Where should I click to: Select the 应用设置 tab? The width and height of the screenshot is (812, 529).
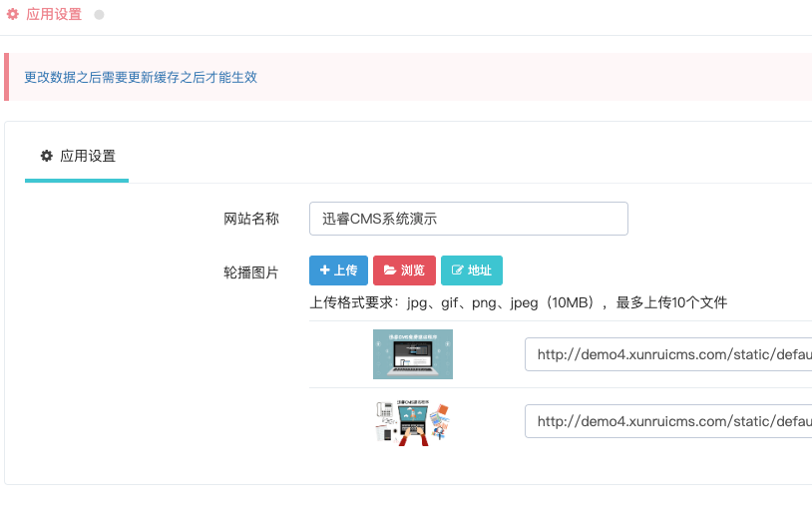[77, 156]
